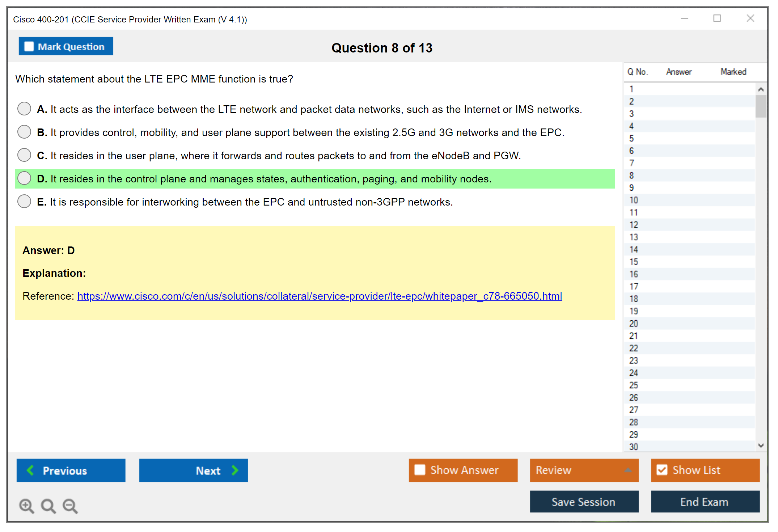Click the right chevron on Next button
This screenshot has height=532, width=778.
tap(235, 470)
